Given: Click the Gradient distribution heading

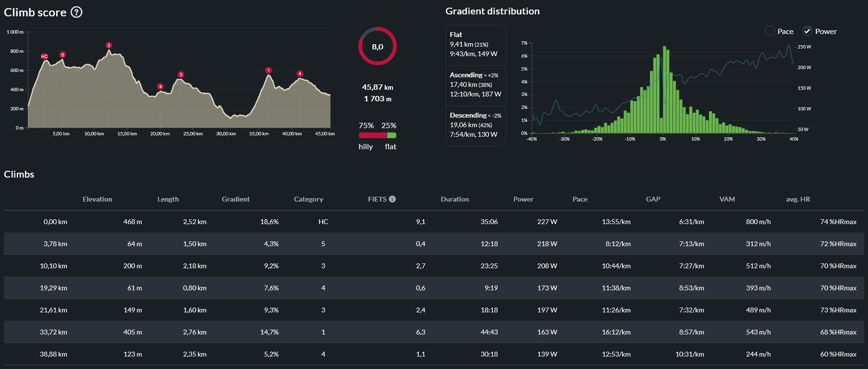Looking at the screenshot, I should [x=493, y=11].
